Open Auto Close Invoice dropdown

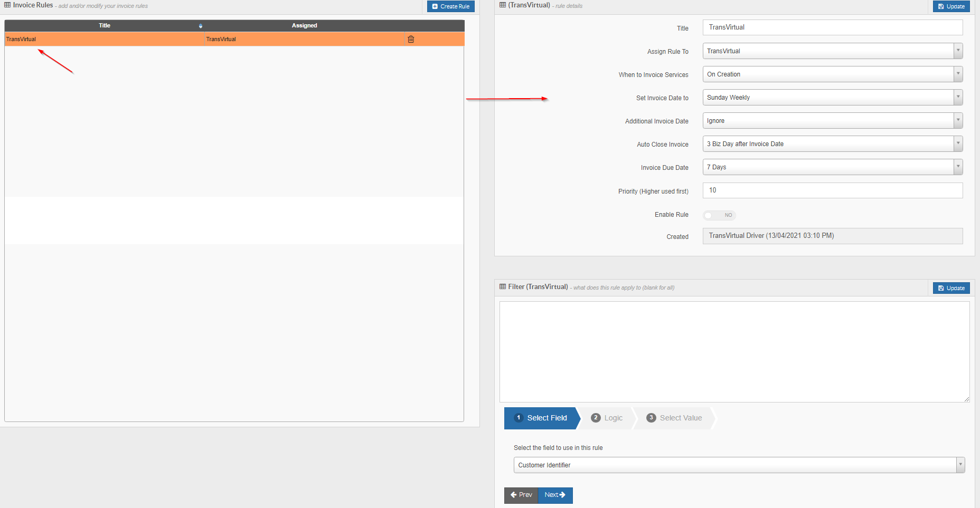click(833, 144)
